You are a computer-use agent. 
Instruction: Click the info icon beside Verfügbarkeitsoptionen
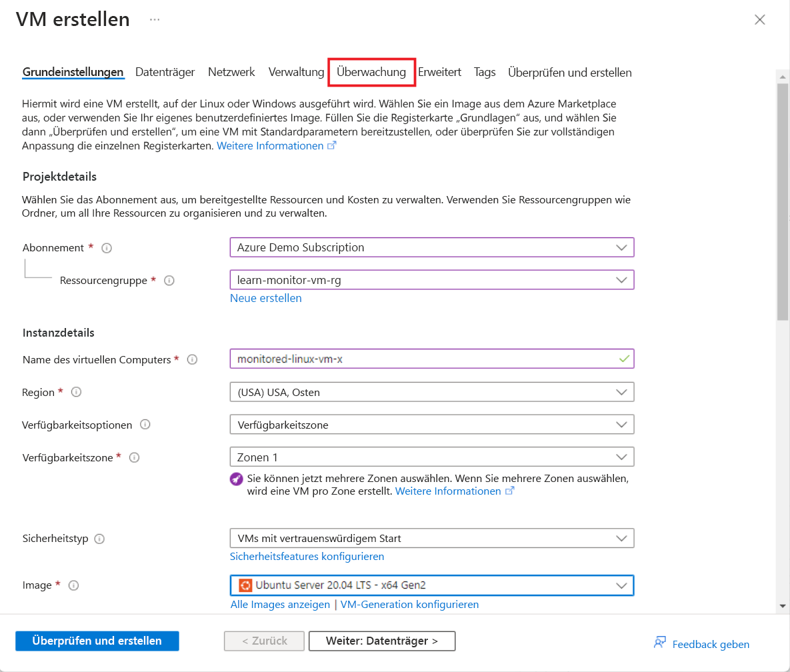[145, 424]
